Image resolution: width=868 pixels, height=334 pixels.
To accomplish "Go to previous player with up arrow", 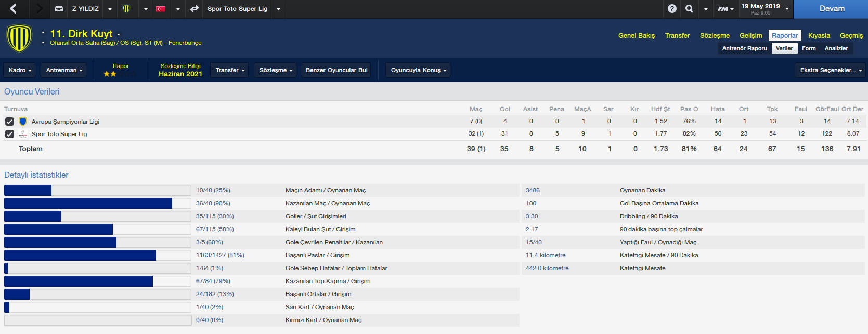I will 43,33.
